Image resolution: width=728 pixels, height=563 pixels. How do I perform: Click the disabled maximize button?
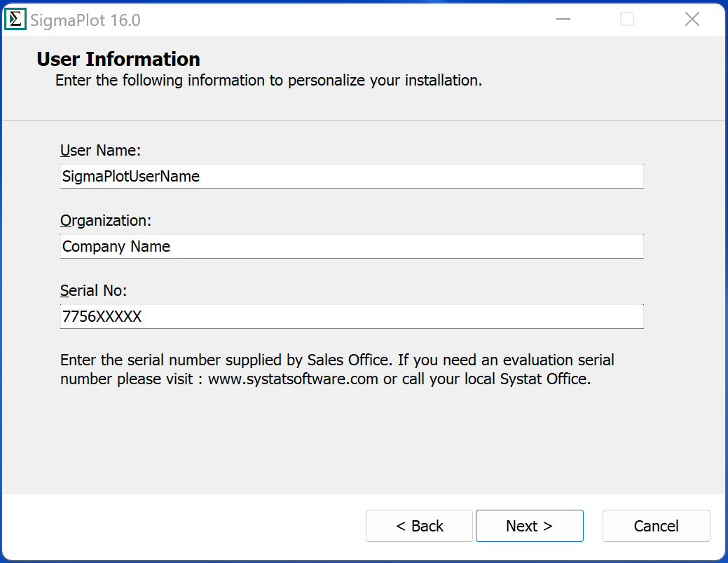pos(627,20)
